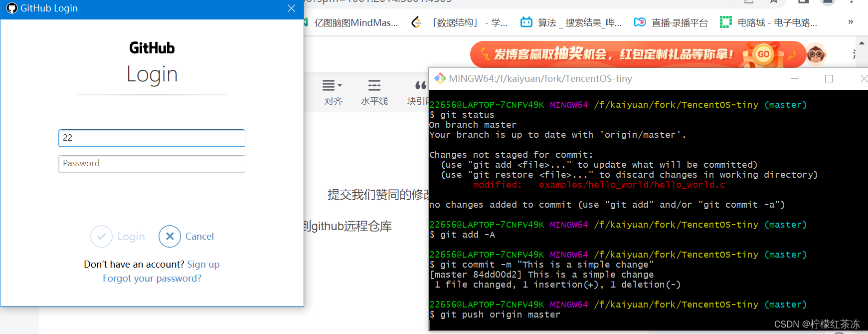Click the 'Changes not staged for commit' line

tap(511, 155)
